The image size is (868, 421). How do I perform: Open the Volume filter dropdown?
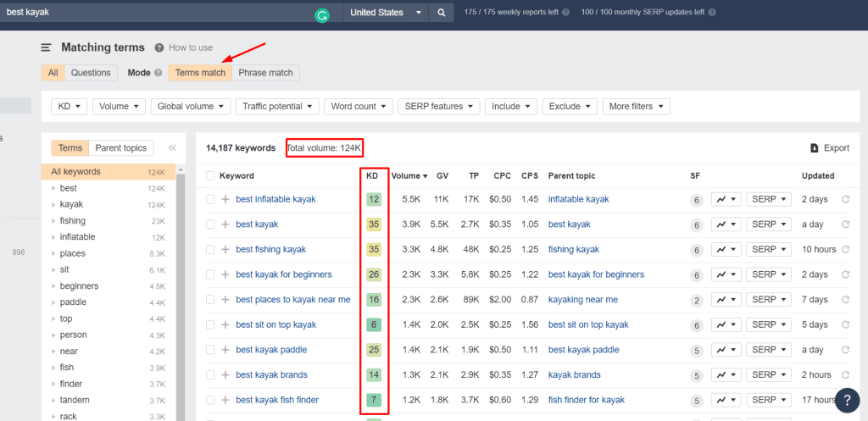click(x=119, y=106)
